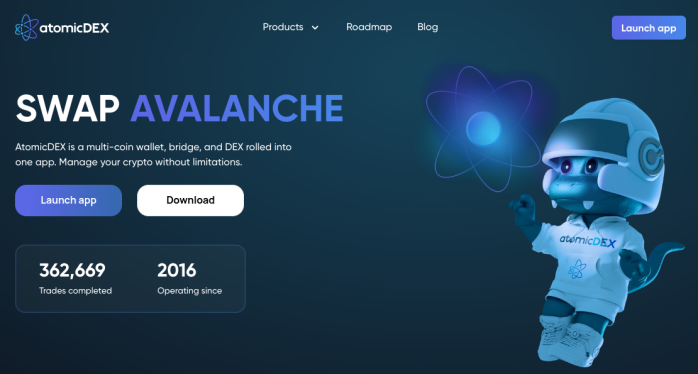Viewport: 698px width, 374px height.
Task: Open the Products menu
Action: point(283,27)
